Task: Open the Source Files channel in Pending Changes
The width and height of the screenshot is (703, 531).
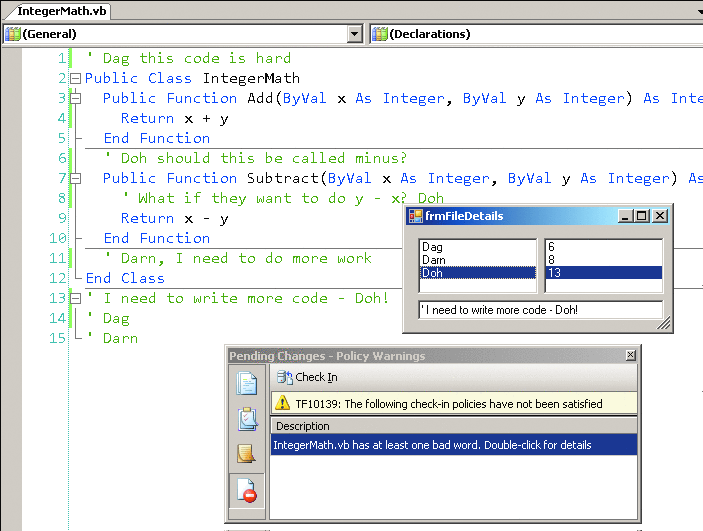Action: pos(247,384)
